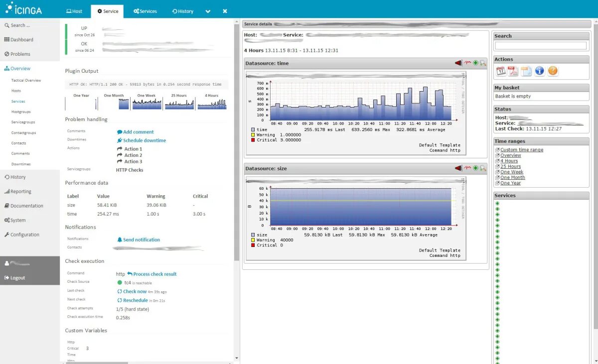Select Comments in the sidebar
Image resolution: width=598 pixels, height=364 pixels.
pos(20,153)
